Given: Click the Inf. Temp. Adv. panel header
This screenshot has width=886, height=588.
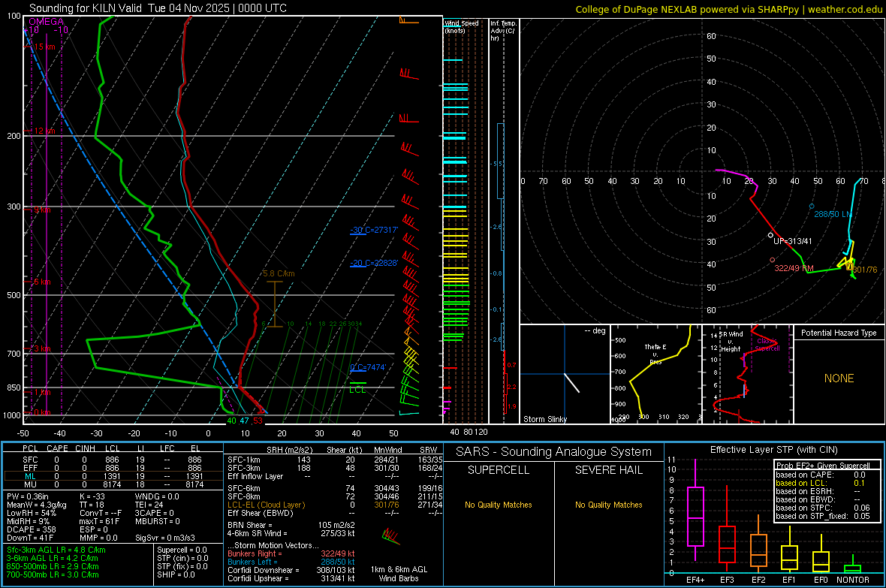Looking at the screenshot, I should pyautogui.click(x=503, y=31).
